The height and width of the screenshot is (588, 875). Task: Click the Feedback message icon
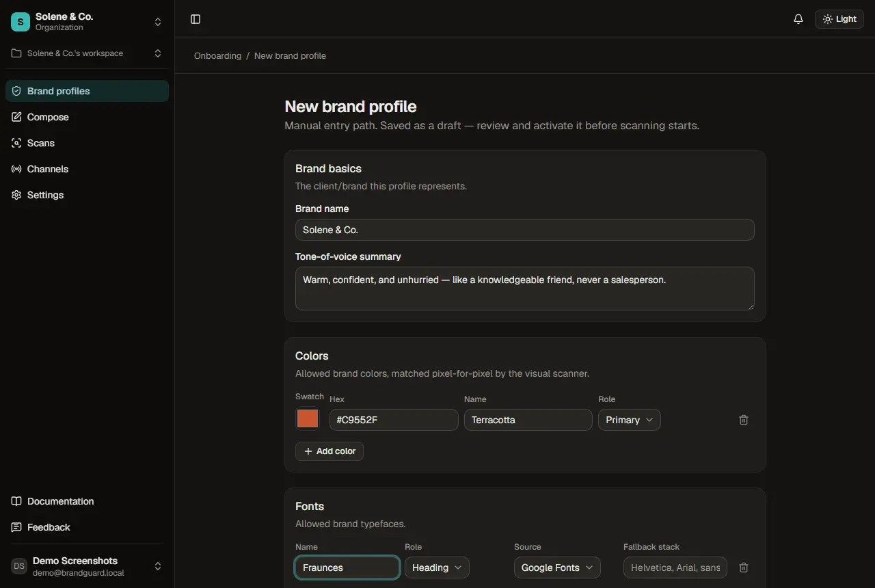click(16, 527)
